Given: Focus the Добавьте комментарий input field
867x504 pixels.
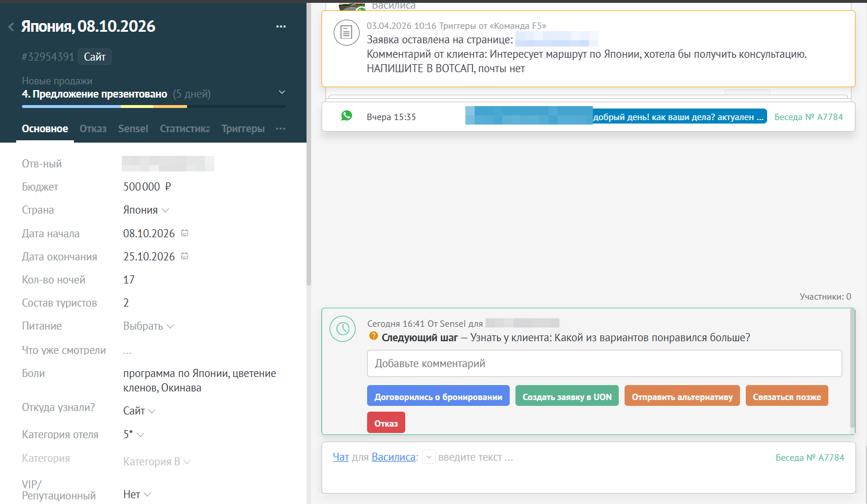Looking at the screenshot, I should tap(604, 364).
